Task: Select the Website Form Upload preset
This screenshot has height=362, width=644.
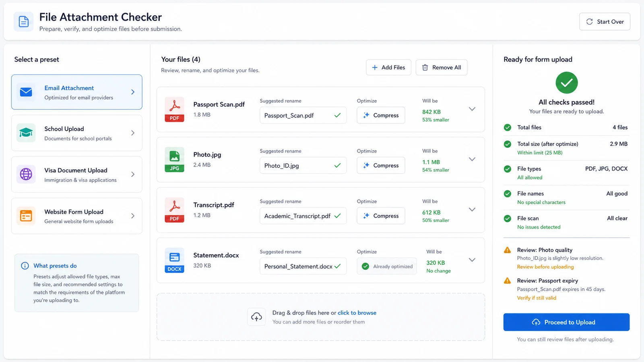Action: 77,216
